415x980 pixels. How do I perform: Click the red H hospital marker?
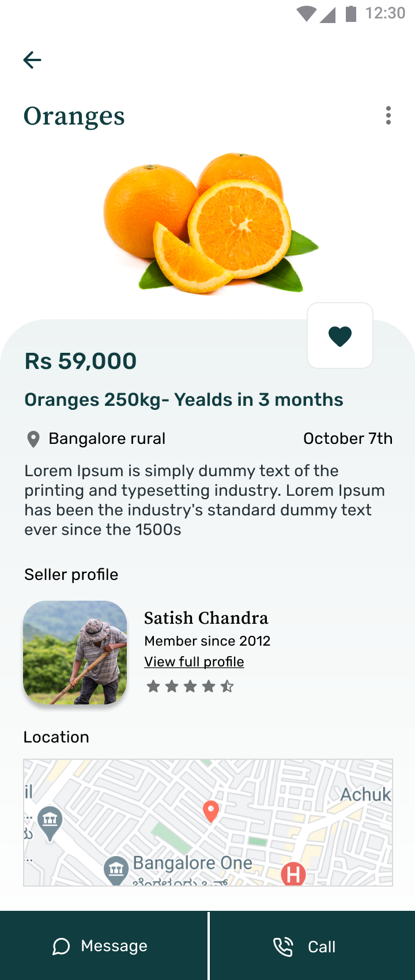293,874
